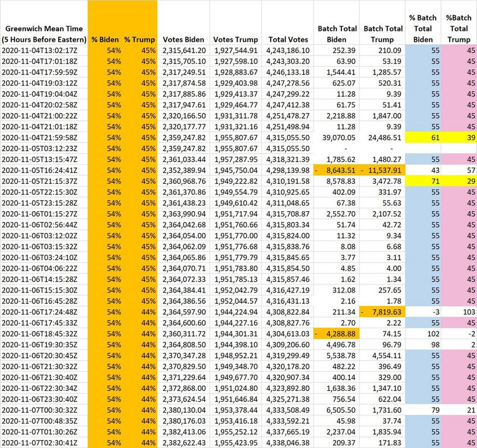
Task: Click orange cell with 7,819.63
Action: tap(382, 312)
